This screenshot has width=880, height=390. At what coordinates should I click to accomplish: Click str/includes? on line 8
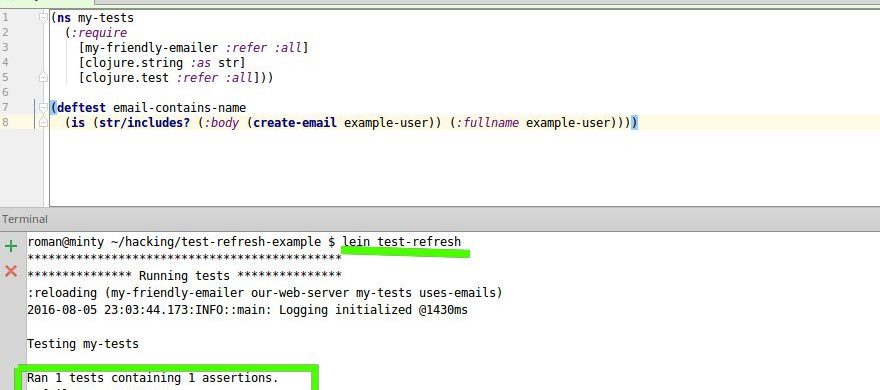pos(145,122)
